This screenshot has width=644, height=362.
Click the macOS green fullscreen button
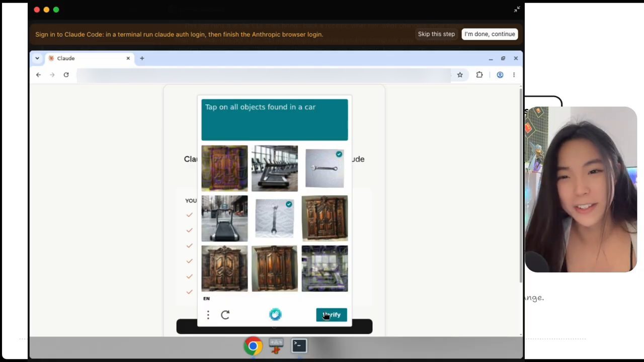(x=56, y=10)
